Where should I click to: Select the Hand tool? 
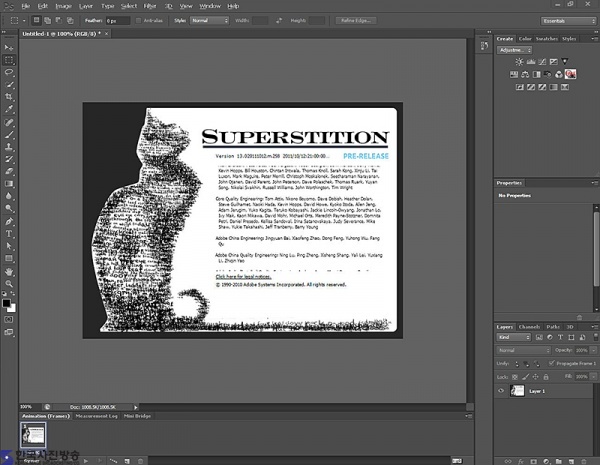pos(8,272)
